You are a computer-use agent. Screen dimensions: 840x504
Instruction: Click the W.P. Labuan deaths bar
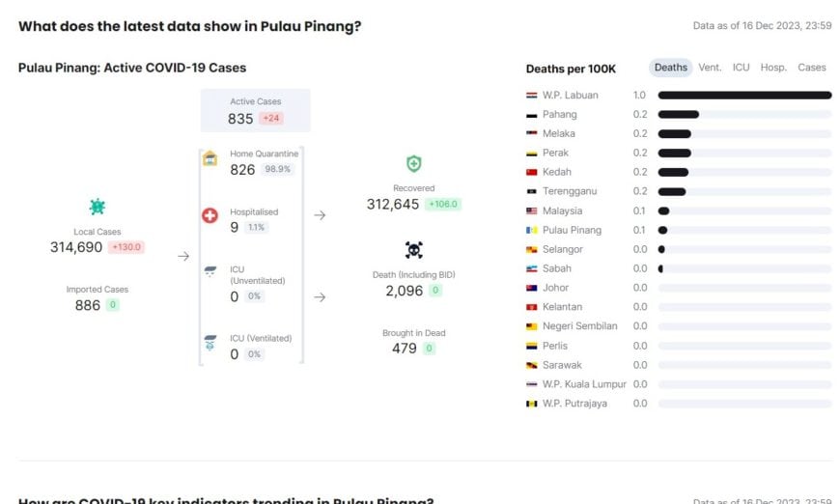pos(744,96)
